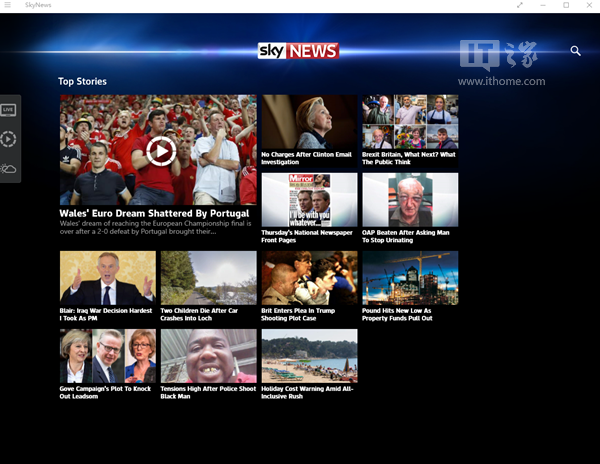Open headline Thursday's National Newspaper Front Pages

pos(307,236)
